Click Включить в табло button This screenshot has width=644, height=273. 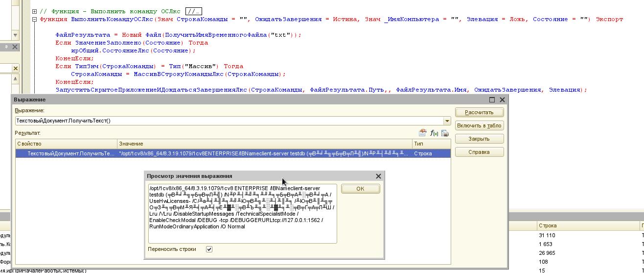pos(479,125)
